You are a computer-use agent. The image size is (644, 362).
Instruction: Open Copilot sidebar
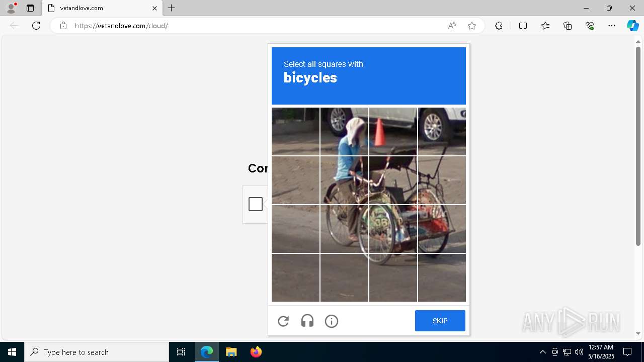pos(632,26)
